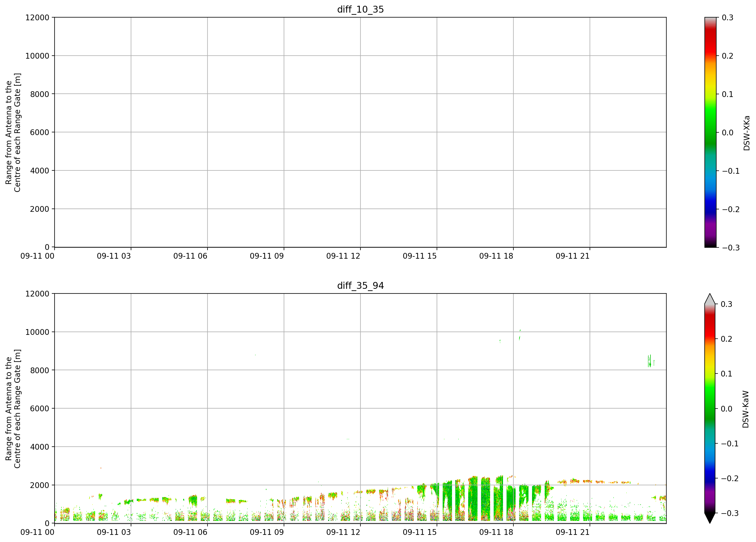Click '09-11 15' x-tick under diff_10_35 plot
Viewport: 756px width, 542px height.
[420, 256]
